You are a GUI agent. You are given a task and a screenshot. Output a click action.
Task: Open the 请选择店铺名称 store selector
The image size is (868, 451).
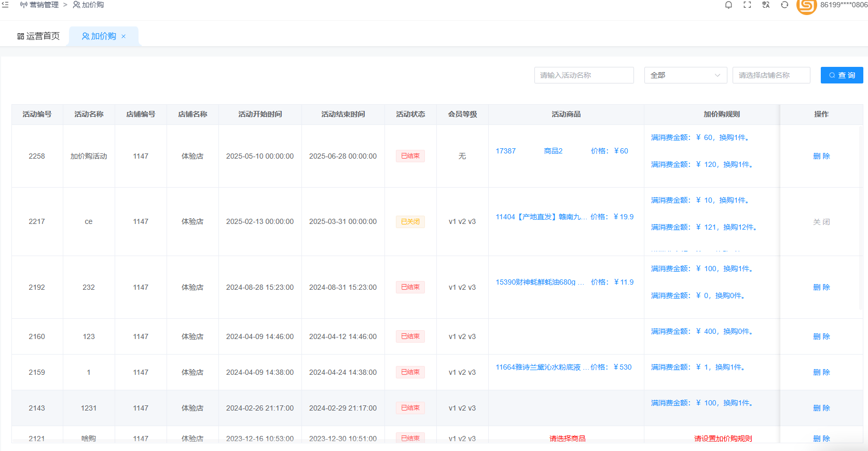pos(770,75)
